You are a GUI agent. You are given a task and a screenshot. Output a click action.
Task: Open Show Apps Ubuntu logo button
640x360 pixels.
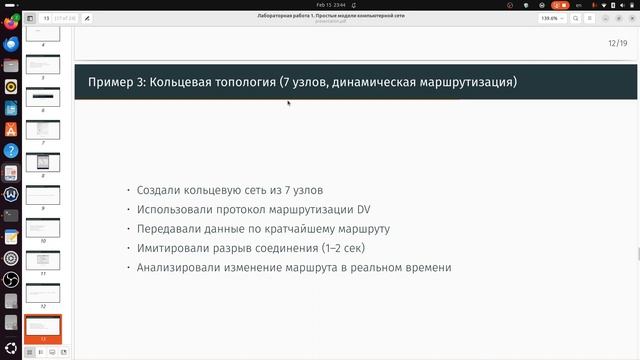click(11, 348)
